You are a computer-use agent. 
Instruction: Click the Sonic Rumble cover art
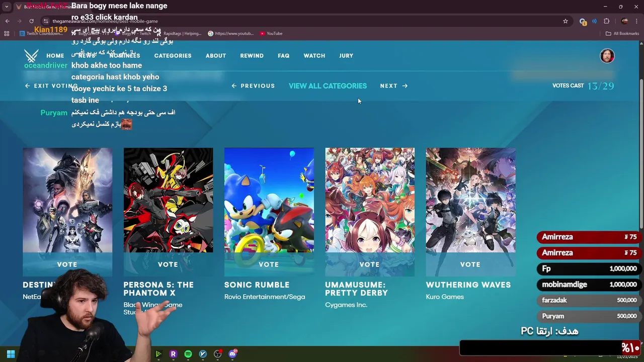pos(269,200)
